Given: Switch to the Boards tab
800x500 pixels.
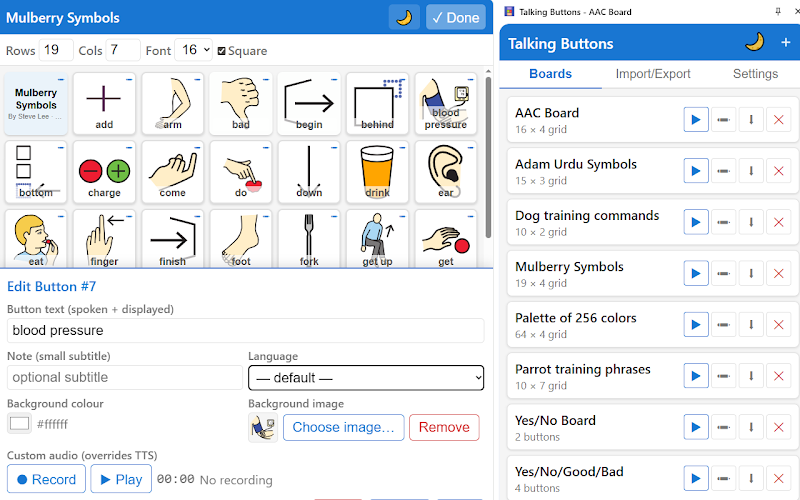Looking at the screenshot, I should click(550, 74).
